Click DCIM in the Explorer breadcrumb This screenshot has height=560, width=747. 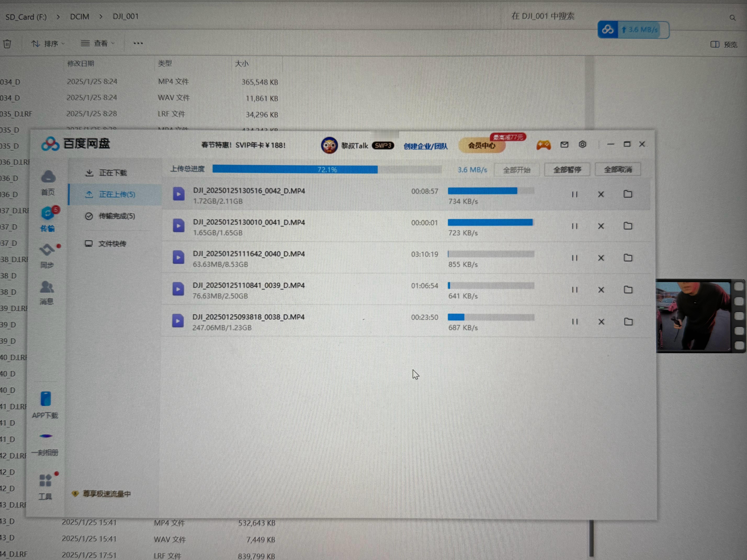click(x=80, y=17)
